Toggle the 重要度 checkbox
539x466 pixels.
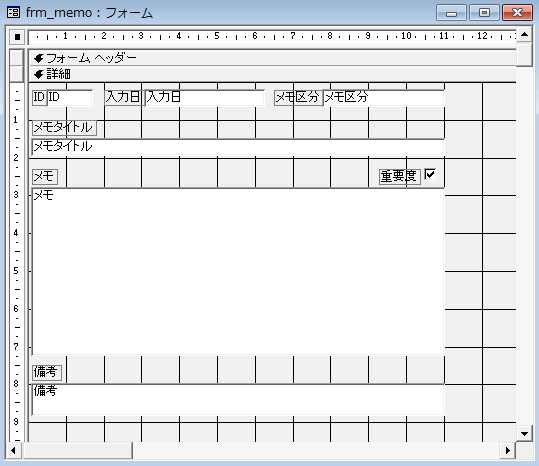click(x=430, y=174)
